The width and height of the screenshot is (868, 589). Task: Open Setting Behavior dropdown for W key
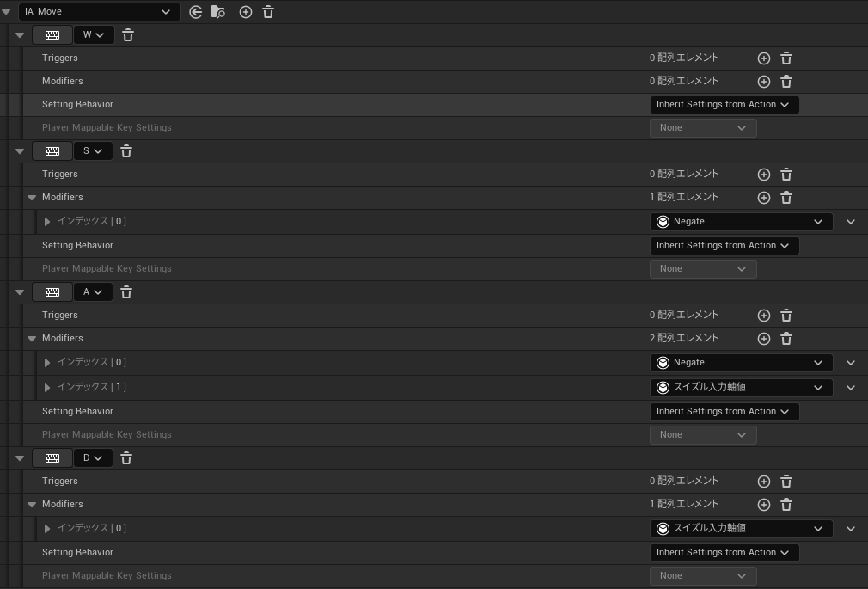(724, 104)
